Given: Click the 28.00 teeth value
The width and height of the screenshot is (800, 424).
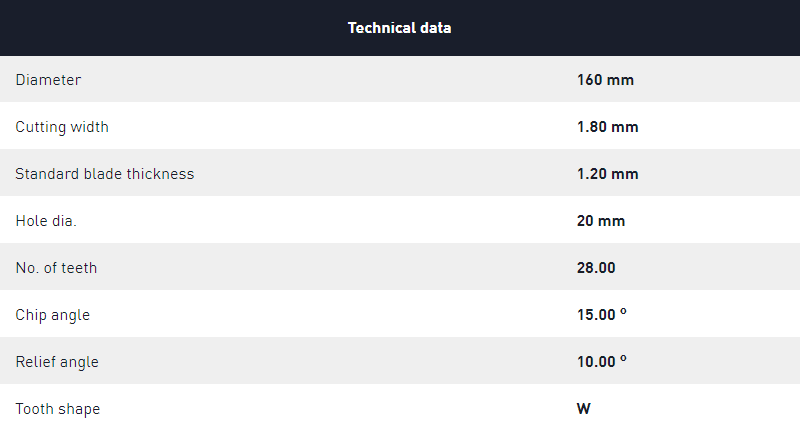Looking at the screenshot, I should (596, 267).
